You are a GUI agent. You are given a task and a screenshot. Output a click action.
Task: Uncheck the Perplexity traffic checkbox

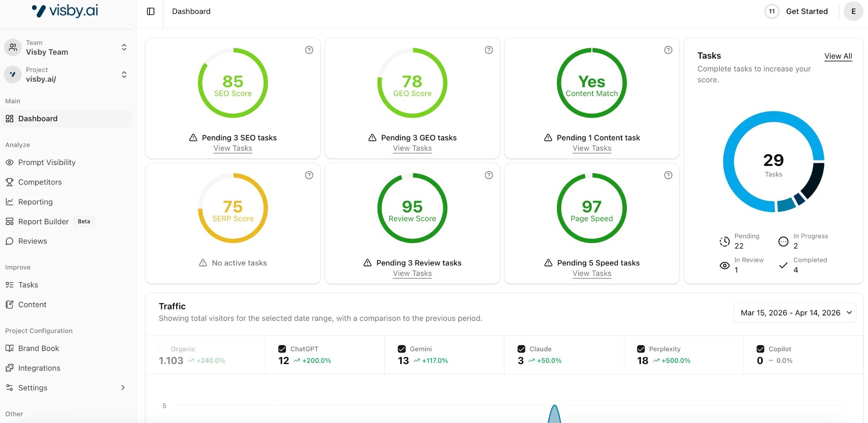pyautogui.click(x=641, y=349)
